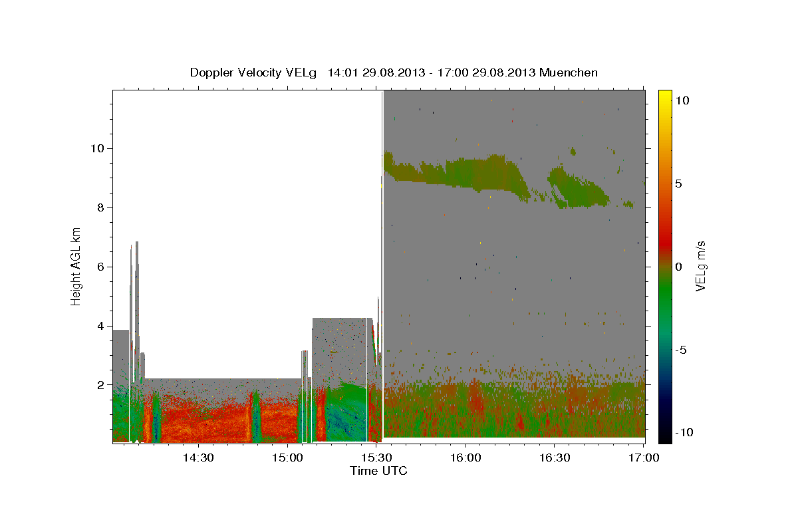This screenshot has width=798, height=532.
Task: Click the colorbar value -5
Action: point(681,350)
